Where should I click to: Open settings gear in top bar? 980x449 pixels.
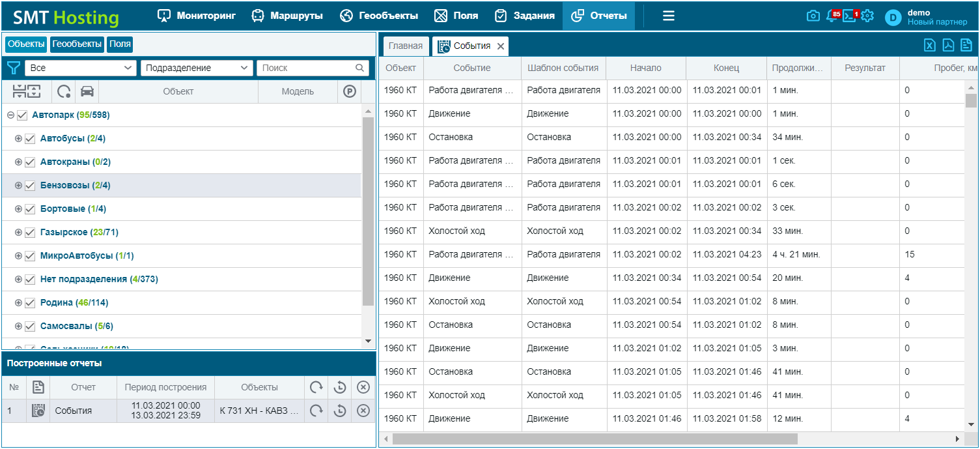[867, 16]
